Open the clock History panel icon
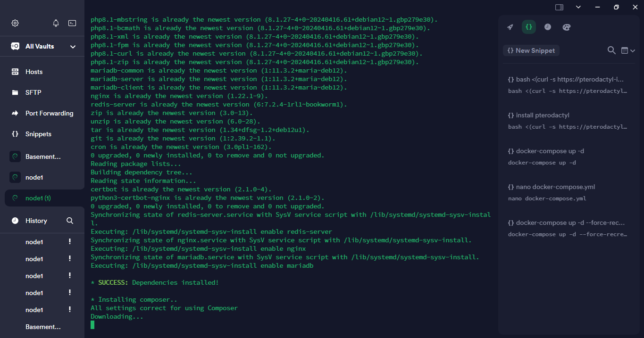 (548, 27)
